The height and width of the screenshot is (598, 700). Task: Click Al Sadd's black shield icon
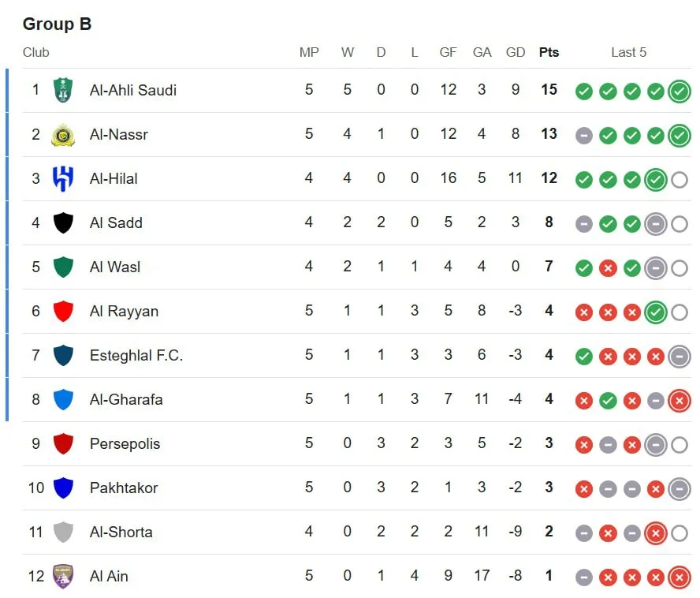point(63,222)
